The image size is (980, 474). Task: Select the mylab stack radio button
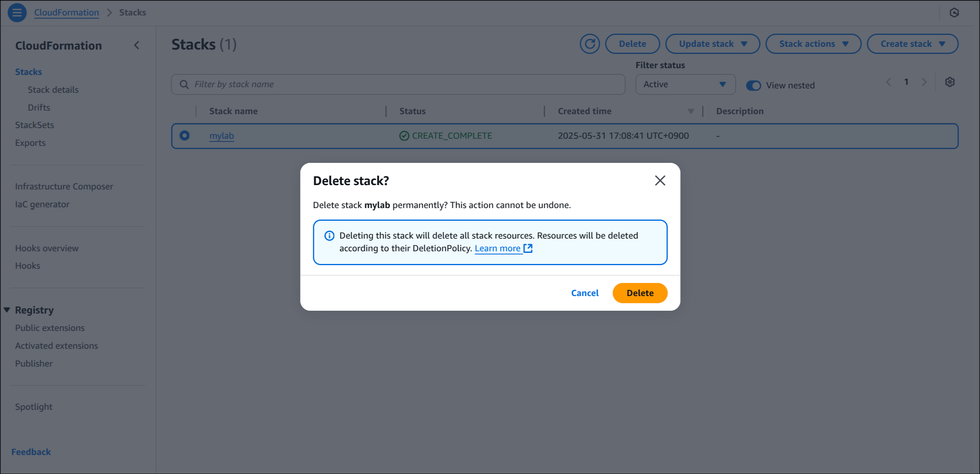click(185, 136)
